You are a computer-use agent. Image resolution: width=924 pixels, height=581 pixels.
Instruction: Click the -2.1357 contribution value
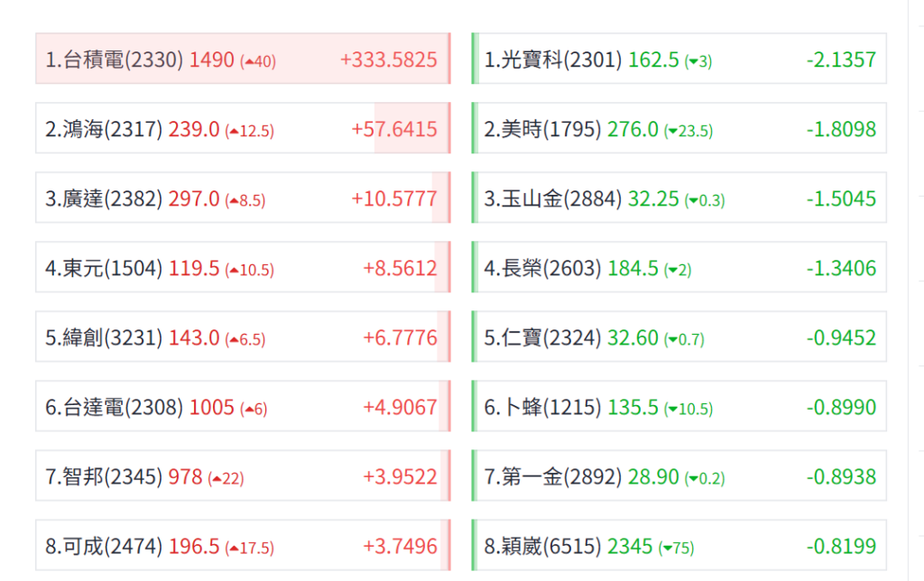click(x=841, y=60)
